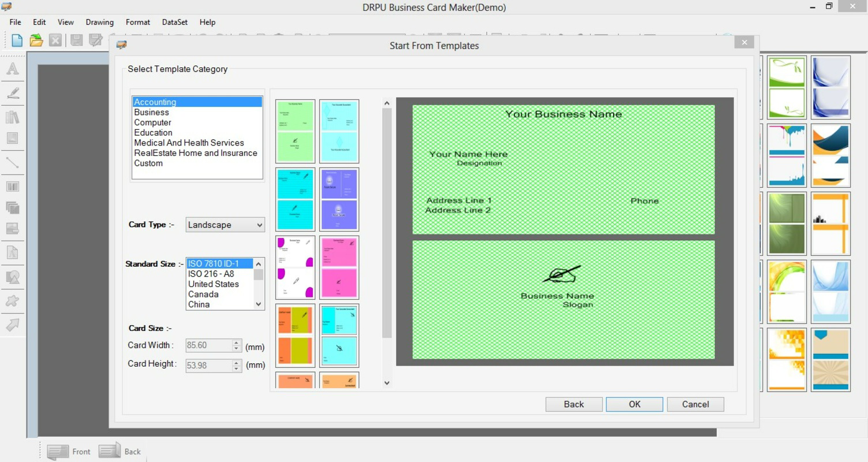Screen dimensions: 868x462
Task: Select RealEstate Home and Insurance category
Action: click(196, 153)
